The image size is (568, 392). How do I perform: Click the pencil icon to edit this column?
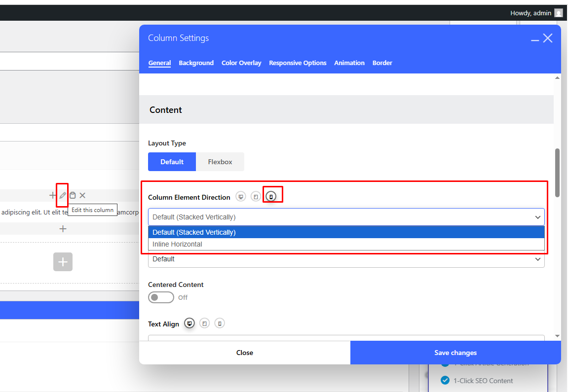(63, 195)
